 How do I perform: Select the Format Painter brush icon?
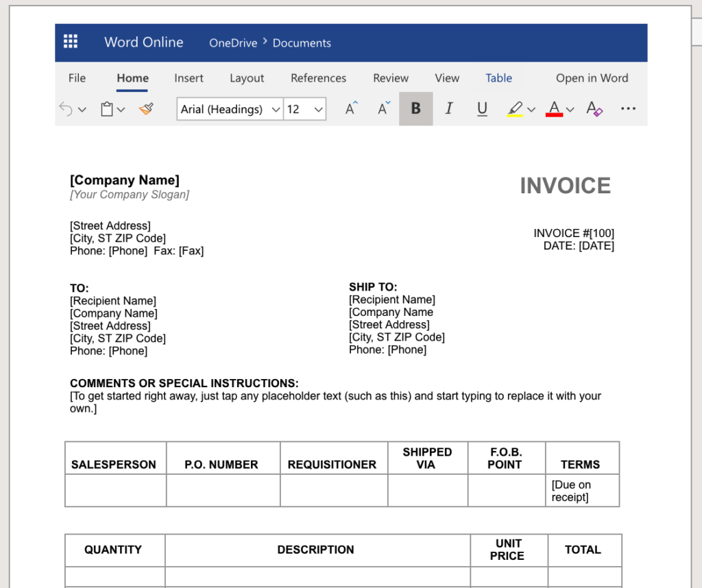147,108
